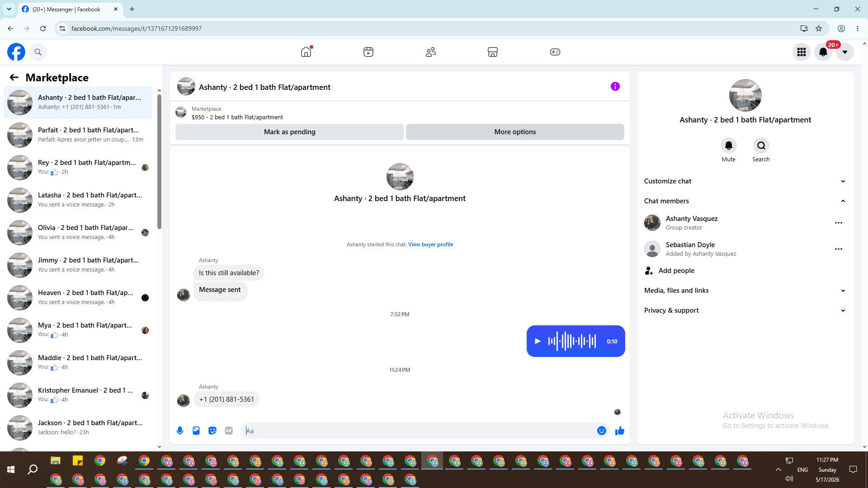Go to the Home feed icon
The height and width of the screenshot is (488, 868).
[306, 52]
